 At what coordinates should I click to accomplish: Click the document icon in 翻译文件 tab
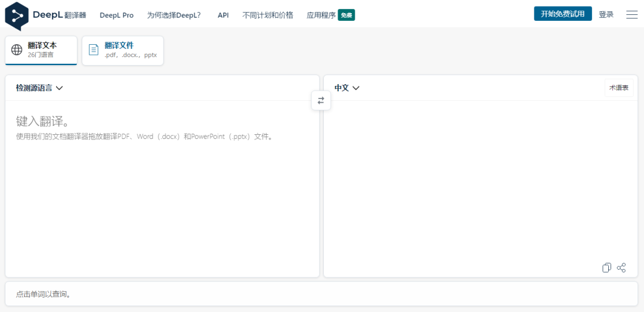[x=94, y=50]
